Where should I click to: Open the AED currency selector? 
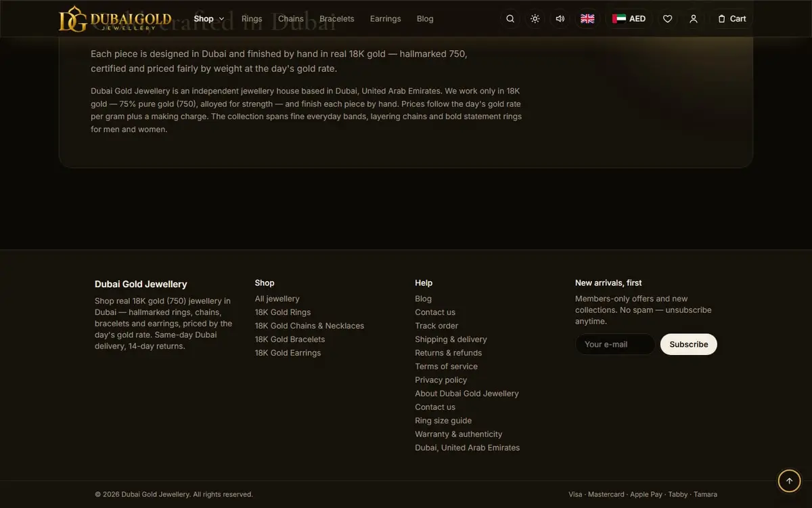tap(629, 19)
